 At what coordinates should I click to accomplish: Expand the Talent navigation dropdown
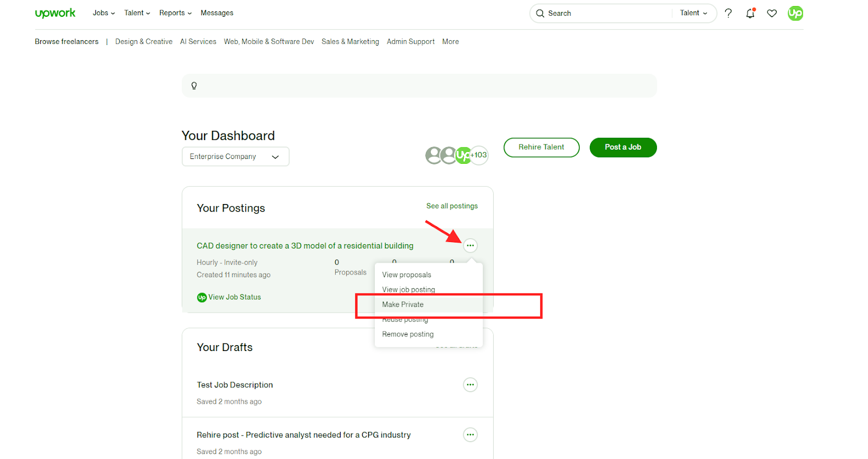coord(137,13)
